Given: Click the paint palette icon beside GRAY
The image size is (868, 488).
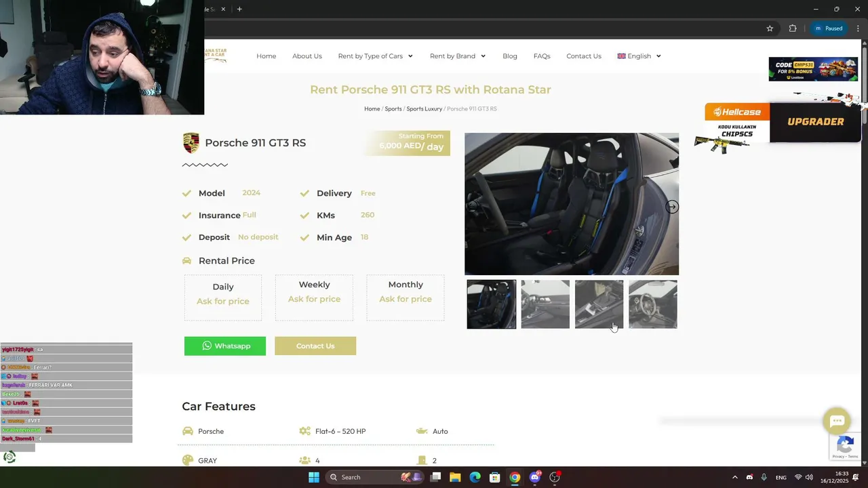Looking at the screenshot, I should [188, 460].
